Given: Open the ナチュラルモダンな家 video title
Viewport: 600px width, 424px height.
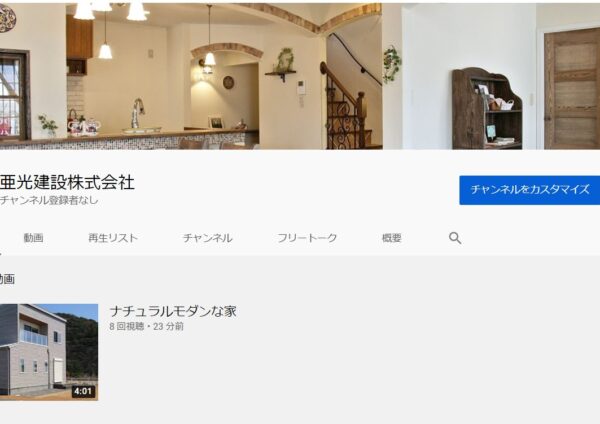Looking at the screenshot, I should [173, 311].
